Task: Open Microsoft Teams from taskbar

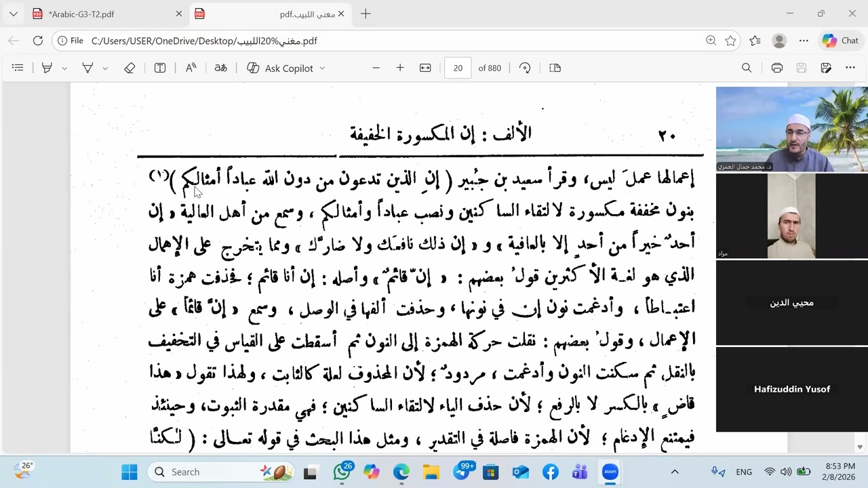Action: coord(580,472)
